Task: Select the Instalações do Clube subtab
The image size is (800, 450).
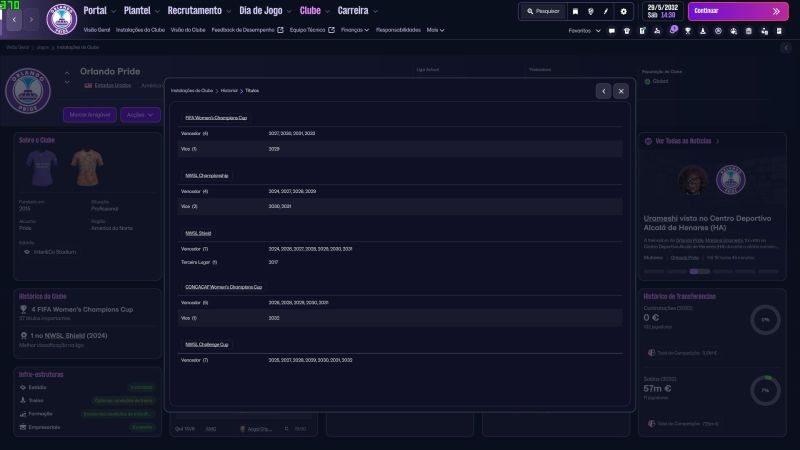Action: tap(140, 30)
